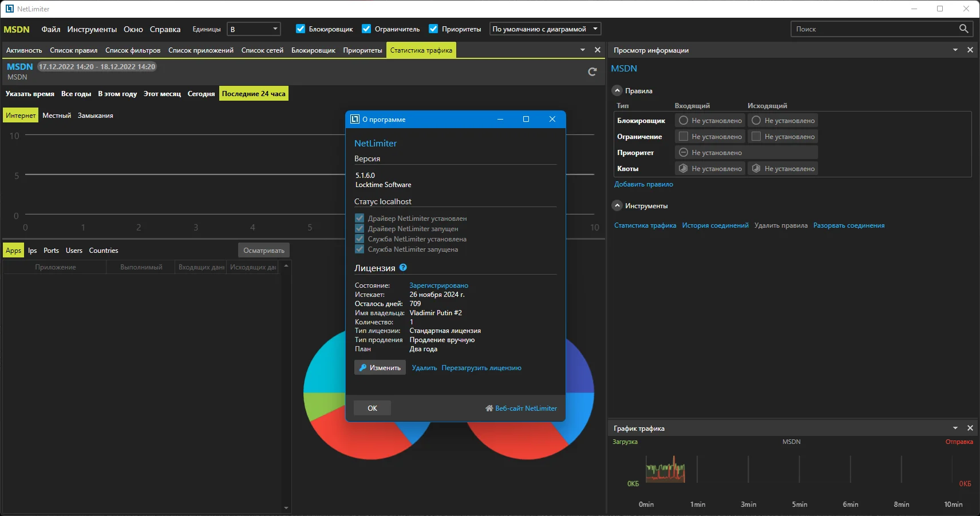Switch to the Активность tab
This screenshot has height=516, width=980.
24,50
